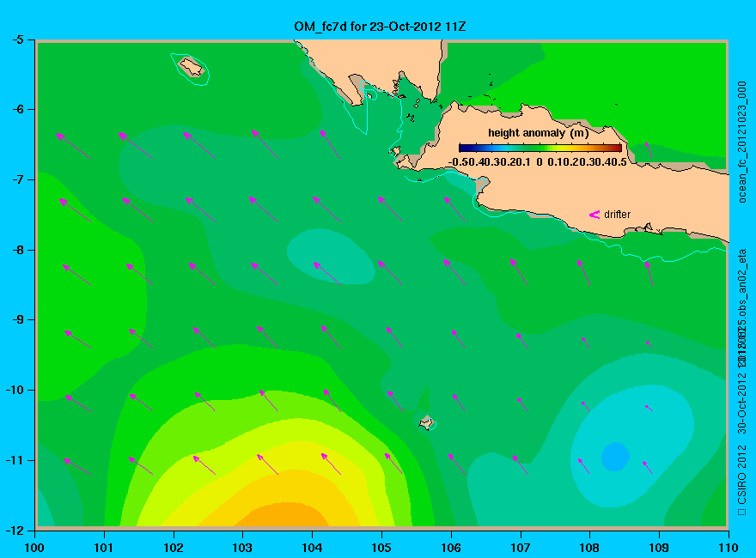Click the vertical 'CSIRO 2012' credit text

click(x=742, y=475)
